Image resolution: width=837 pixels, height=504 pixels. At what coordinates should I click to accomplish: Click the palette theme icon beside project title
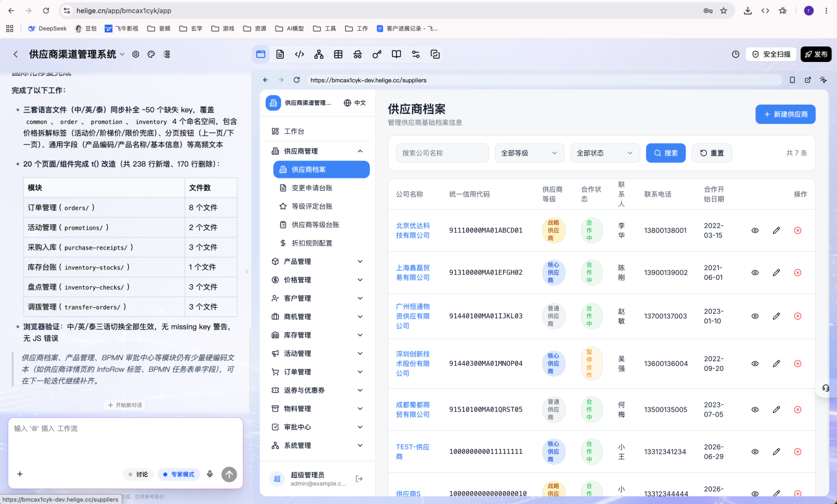[151, 54]
